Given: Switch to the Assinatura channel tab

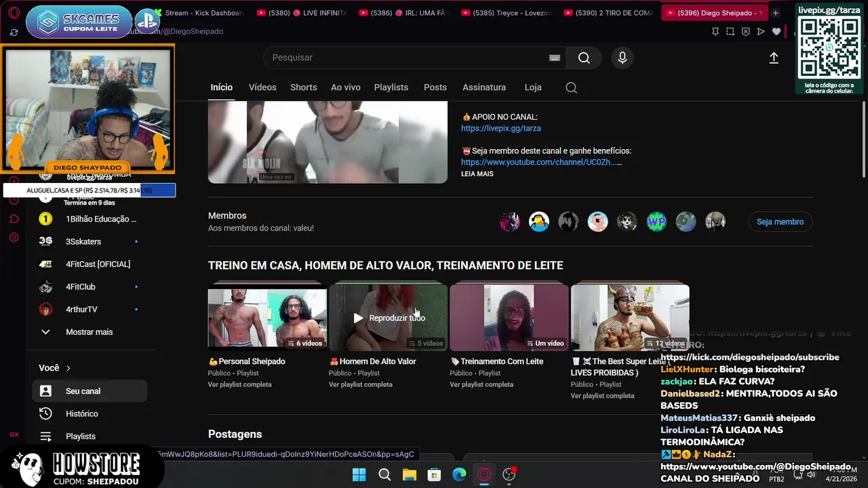Looking at the screenshot, I should (484, 87).
